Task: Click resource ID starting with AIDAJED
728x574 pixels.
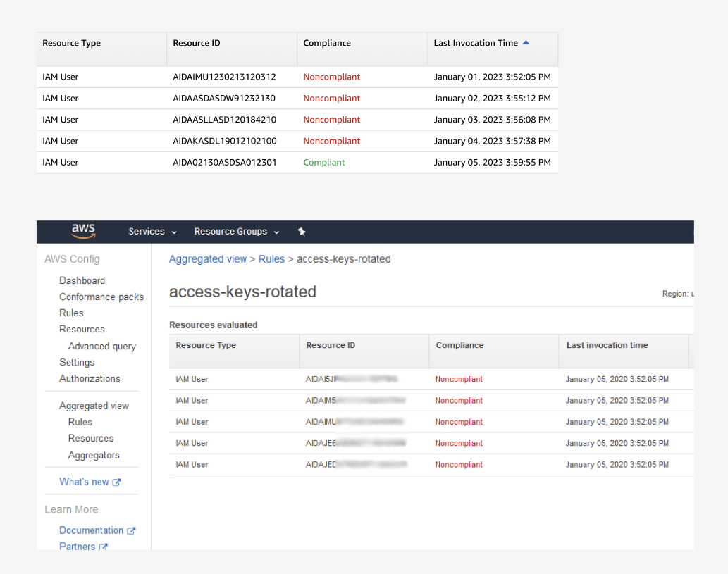Action: (356, 465)
